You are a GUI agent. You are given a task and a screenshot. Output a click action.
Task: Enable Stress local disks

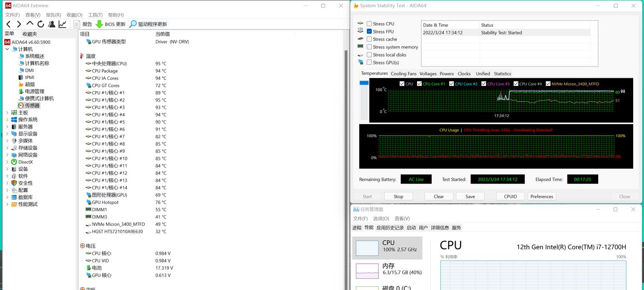point(369,54)
